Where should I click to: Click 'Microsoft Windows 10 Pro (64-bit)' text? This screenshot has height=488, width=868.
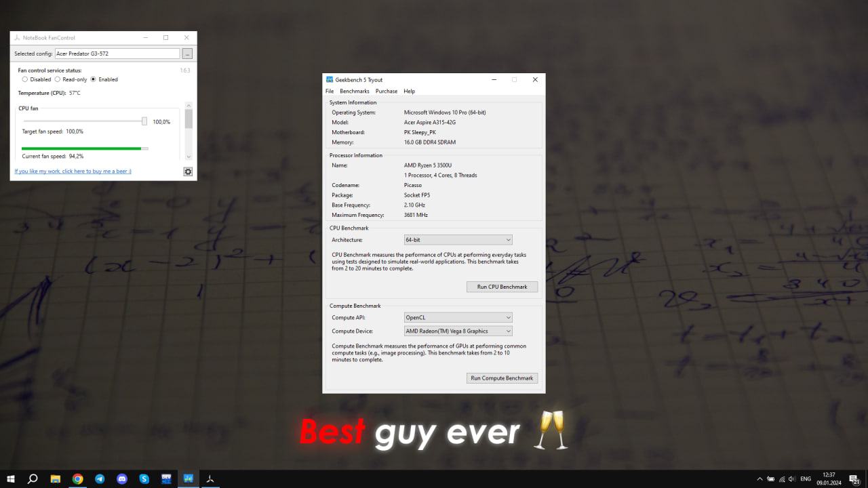(x=445, y=113)
